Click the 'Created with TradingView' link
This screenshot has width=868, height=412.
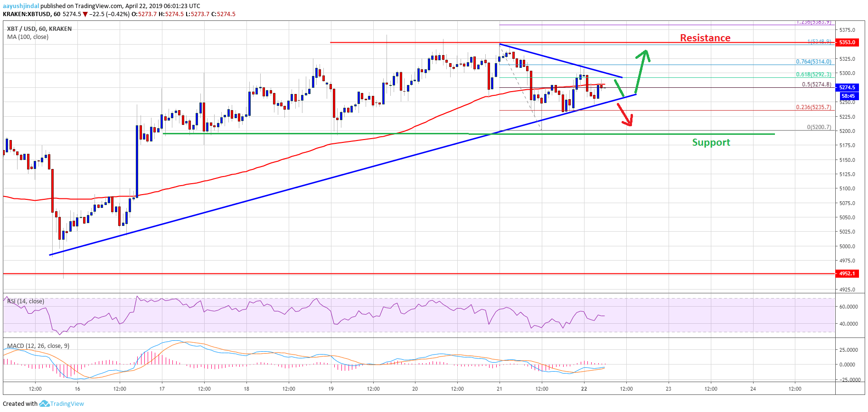(43, 403)
